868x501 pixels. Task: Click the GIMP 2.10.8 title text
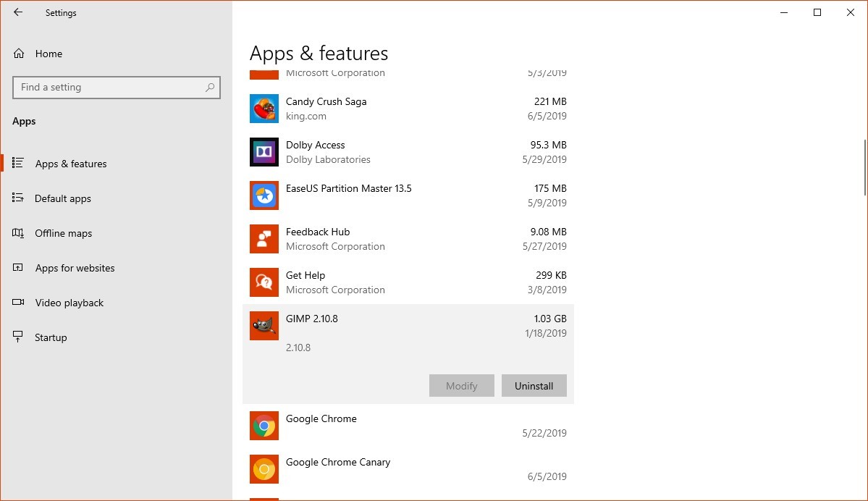(x=312, y=319)
